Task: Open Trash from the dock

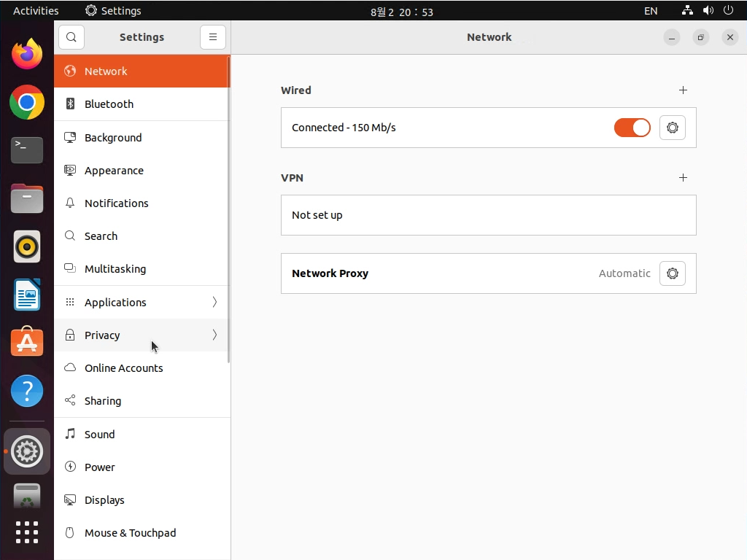Action: point(27,497)
